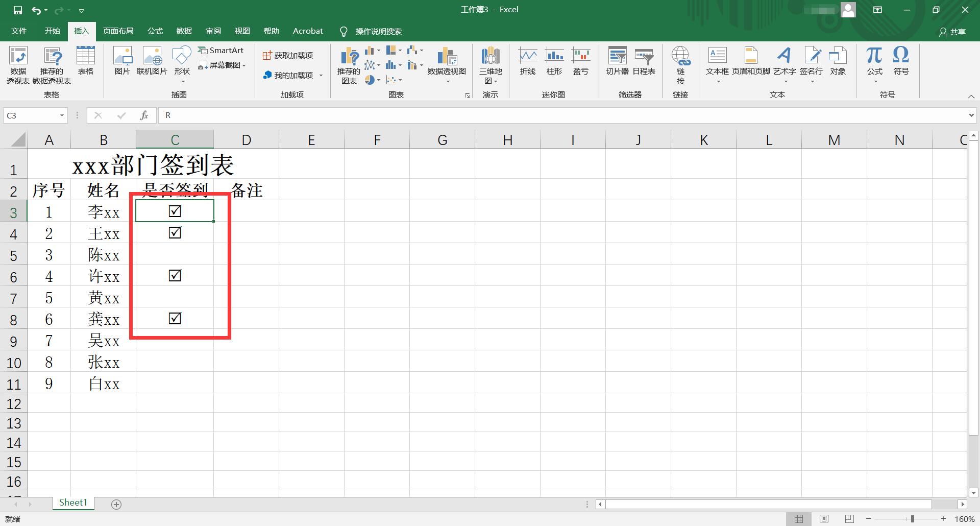Image resolution: width=980 pixels, height=526 pixels.
Task: Insert a Win/Loss sparkline (盈亏)
Action: [581, 61]
